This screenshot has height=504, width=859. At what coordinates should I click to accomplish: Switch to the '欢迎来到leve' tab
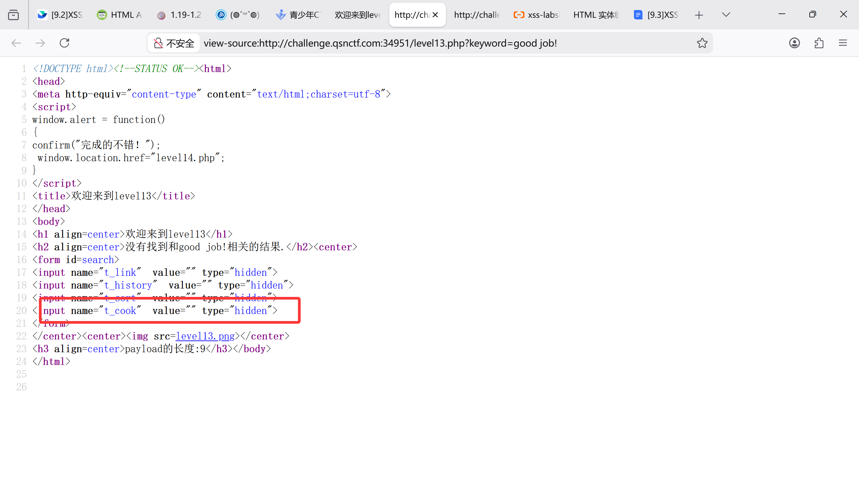[357, 15]
